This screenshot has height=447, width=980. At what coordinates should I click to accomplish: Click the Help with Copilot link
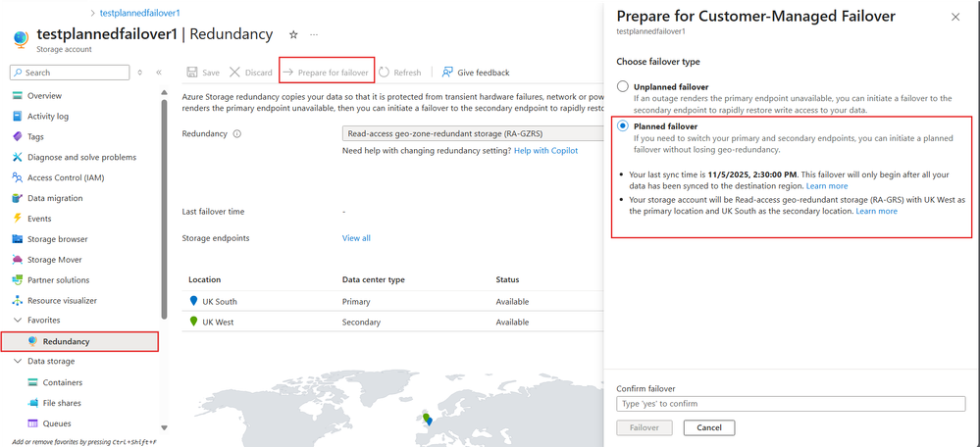(x=545, y=150)
